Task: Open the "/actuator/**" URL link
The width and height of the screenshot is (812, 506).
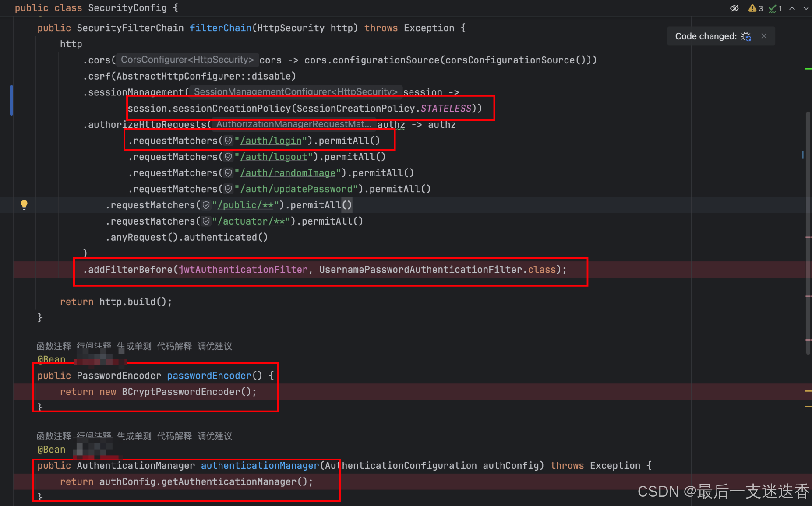Action: click(251, 221)
